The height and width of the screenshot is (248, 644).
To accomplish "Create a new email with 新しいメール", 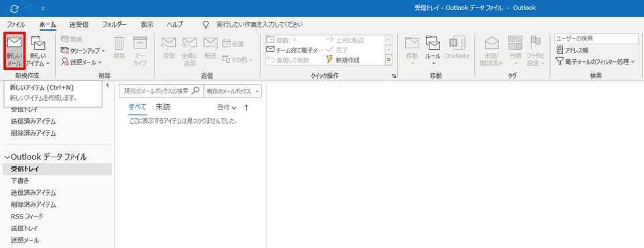I will (15, 51).
